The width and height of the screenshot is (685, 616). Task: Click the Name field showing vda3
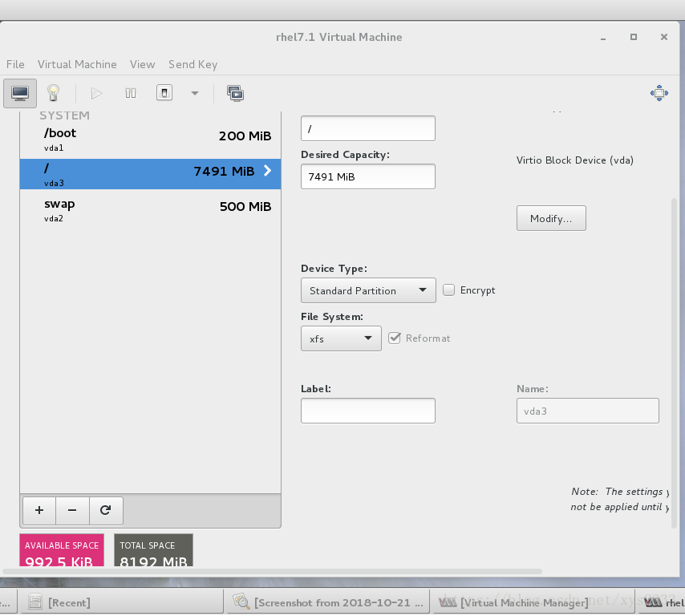point(588,411)
